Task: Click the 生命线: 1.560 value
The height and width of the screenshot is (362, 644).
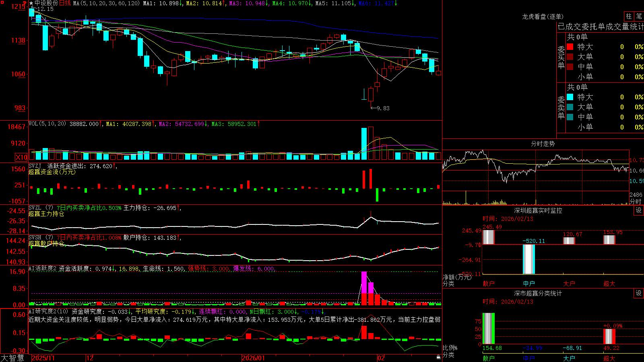Action: (164, 269)
